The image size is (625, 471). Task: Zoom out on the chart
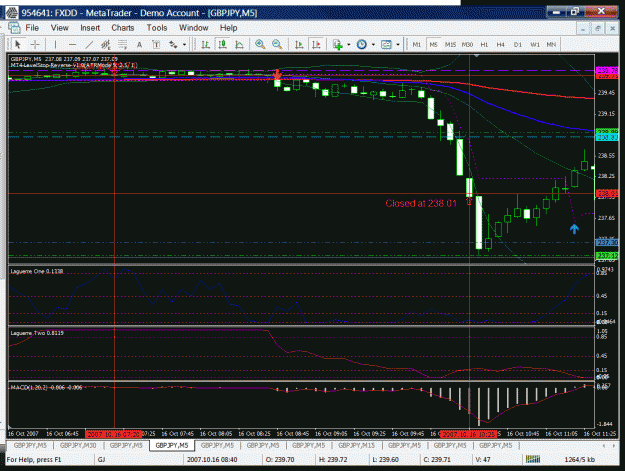point(277,45)
